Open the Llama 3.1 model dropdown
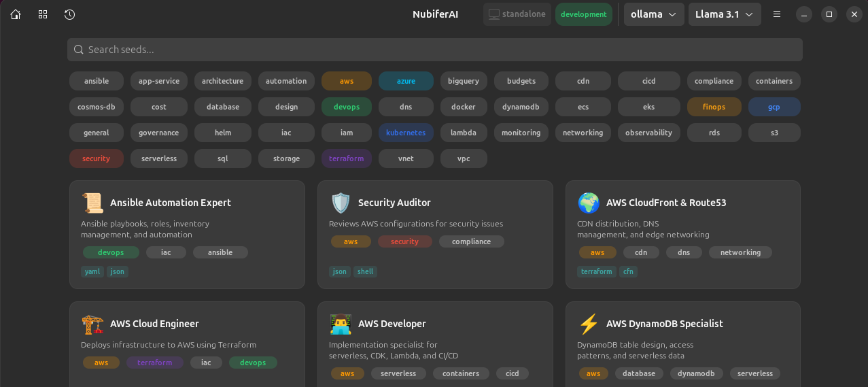The height and width of the screenshot is (387, 868). (725, 14)
